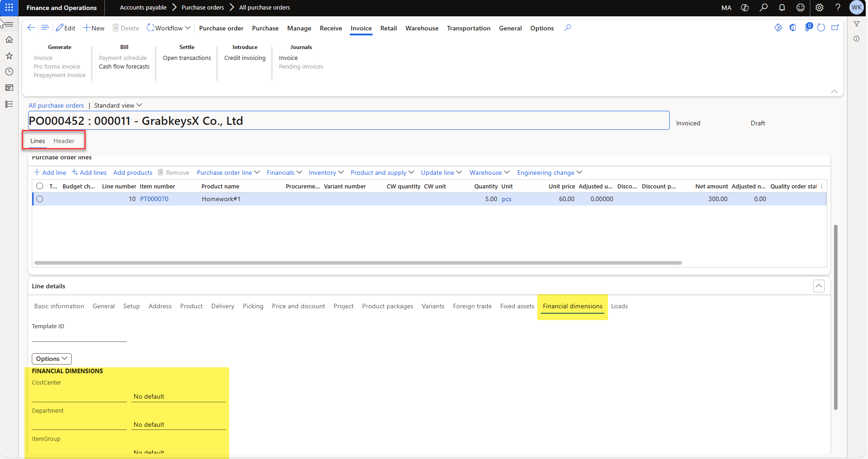Open Workspaces icon in left sidebar
The image size is (868, 459).
9,88
